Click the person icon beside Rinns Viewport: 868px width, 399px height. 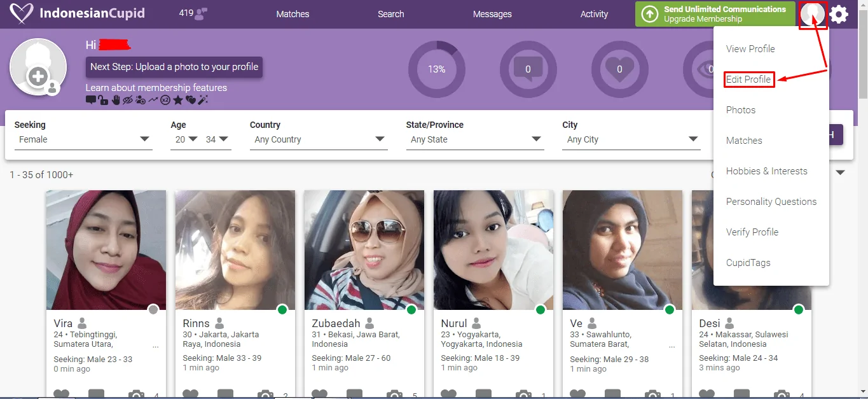(219, 323)
